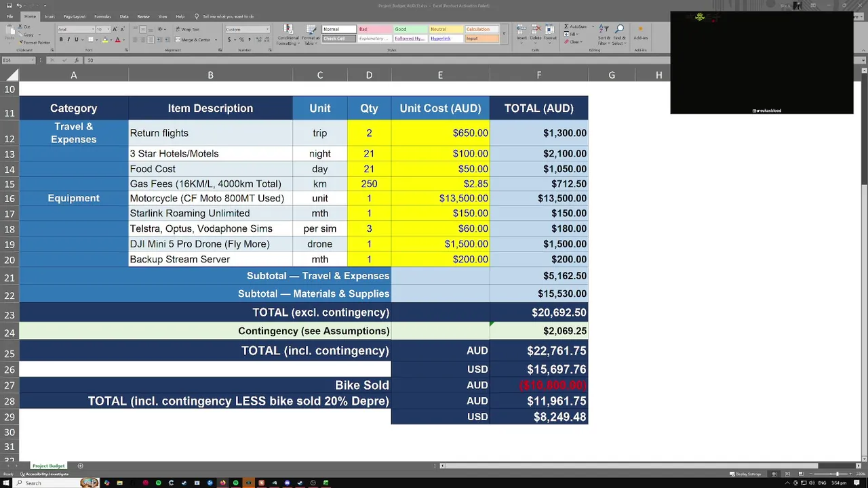Screen dimensions: 868x488
Task: Open the File menu
Action: coord(9,16)
